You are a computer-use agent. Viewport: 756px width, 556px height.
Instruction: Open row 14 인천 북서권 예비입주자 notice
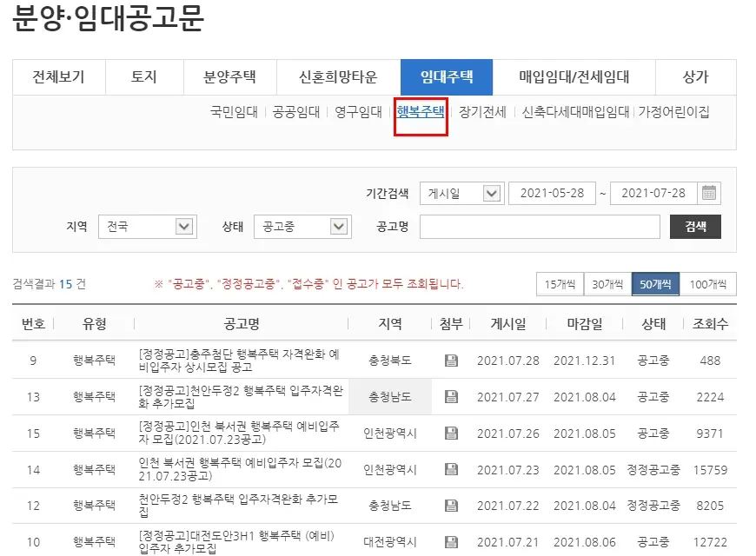coord(240,470)
